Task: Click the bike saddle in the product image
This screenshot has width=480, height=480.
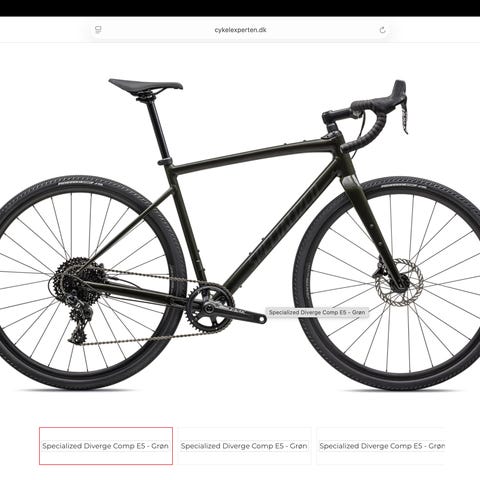Action: click(146, 84)
